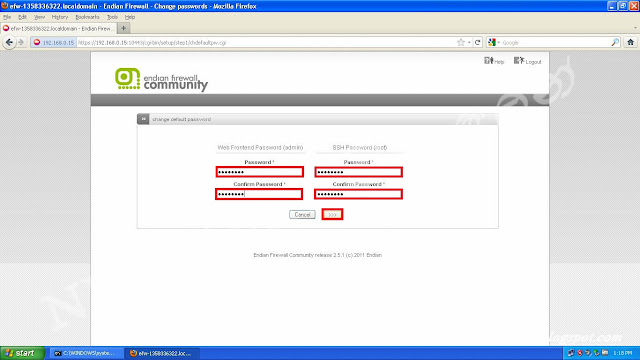The image size is (640, 360).
Task: Open the History menu
Action: 60,17
